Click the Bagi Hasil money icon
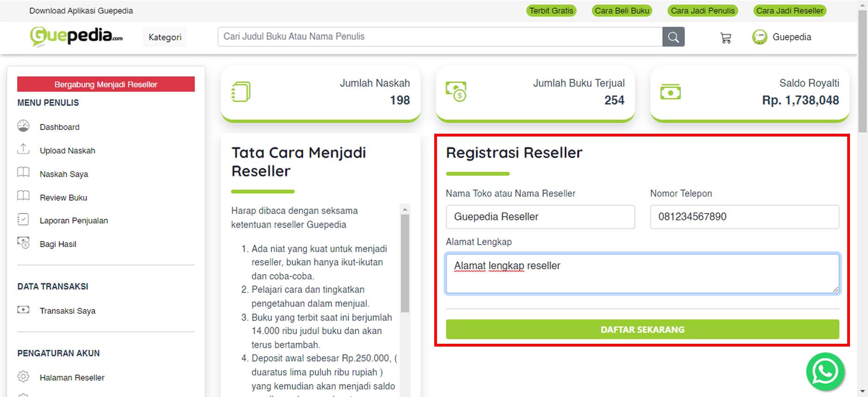Image resolution: width=868 pixels, height=397 pixels. pos(23,242)
